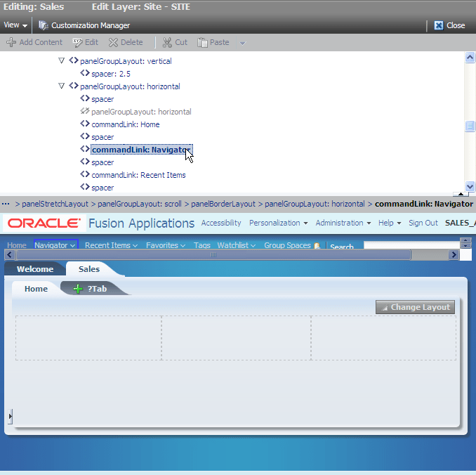Click tag icon beside spacer: 2.5
Image resolution: width=476 pixels, height=475 pixels.
[x=85, y=73]
